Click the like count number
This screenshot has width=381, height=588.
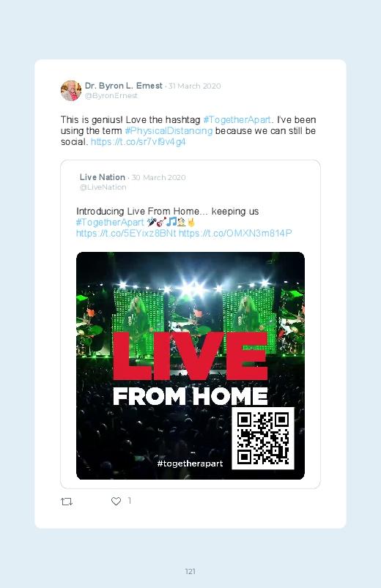click(130, 501)
